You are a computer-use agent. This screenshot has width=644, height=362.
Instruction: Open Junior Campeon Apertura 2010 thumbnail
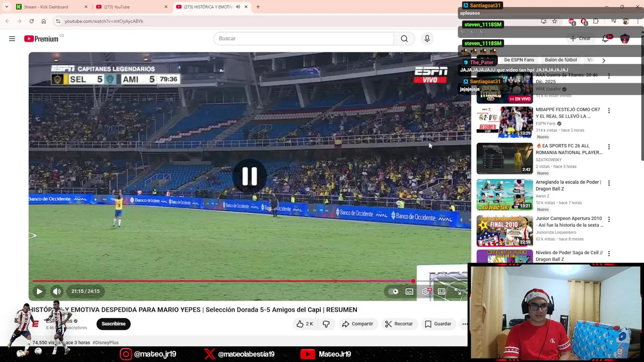(x=505, y=231)
